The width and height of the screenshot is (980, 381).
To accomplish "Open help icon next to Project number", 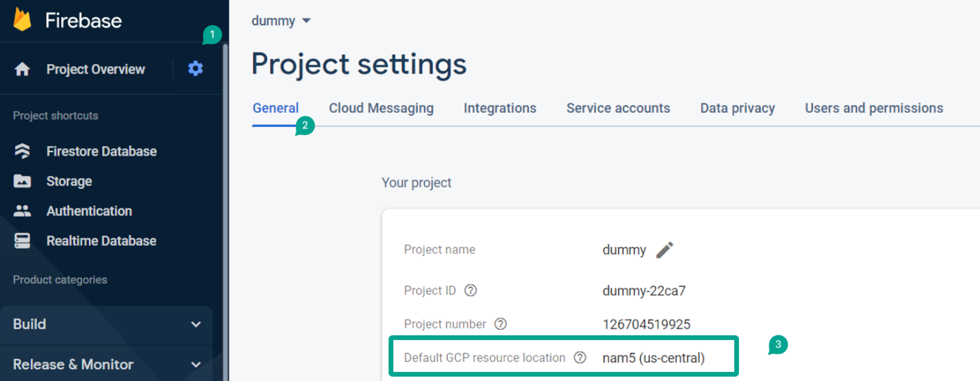I will [x=500, y=324].
